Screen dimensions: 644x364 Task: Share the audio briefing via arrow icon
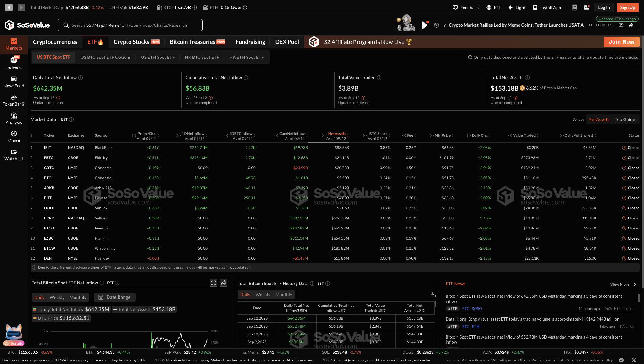(x=631, y=25)
